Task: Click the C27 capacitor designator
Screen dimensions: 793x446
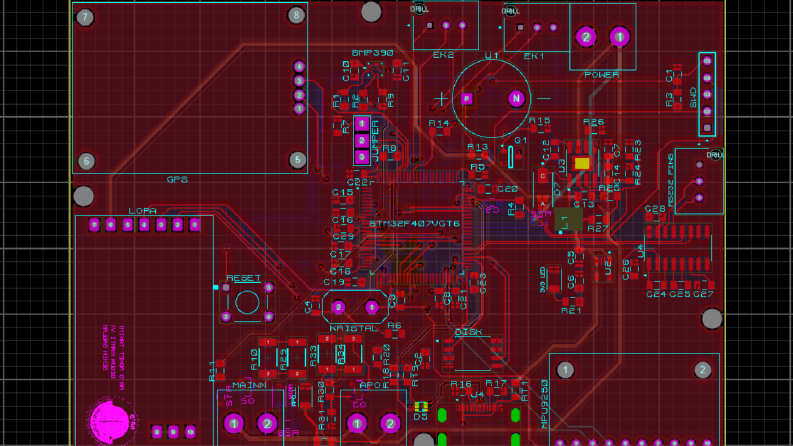Action: pyautogui.click(x=703, y=294)
